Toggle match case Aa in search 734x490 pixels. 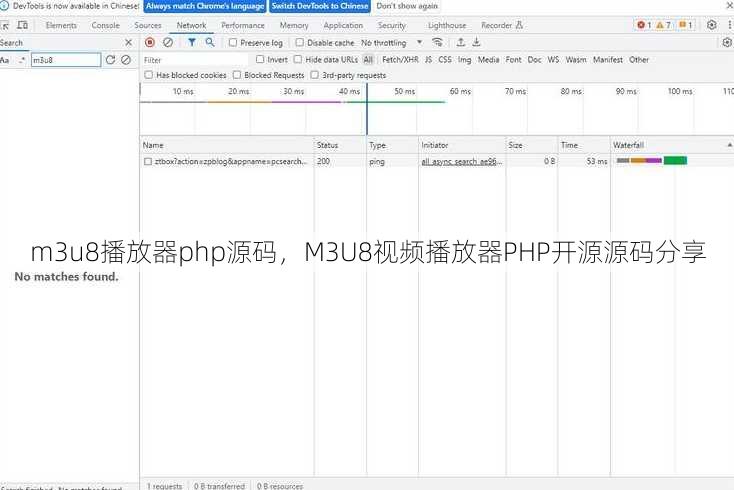pyautogui.click(x=5, y=60)
